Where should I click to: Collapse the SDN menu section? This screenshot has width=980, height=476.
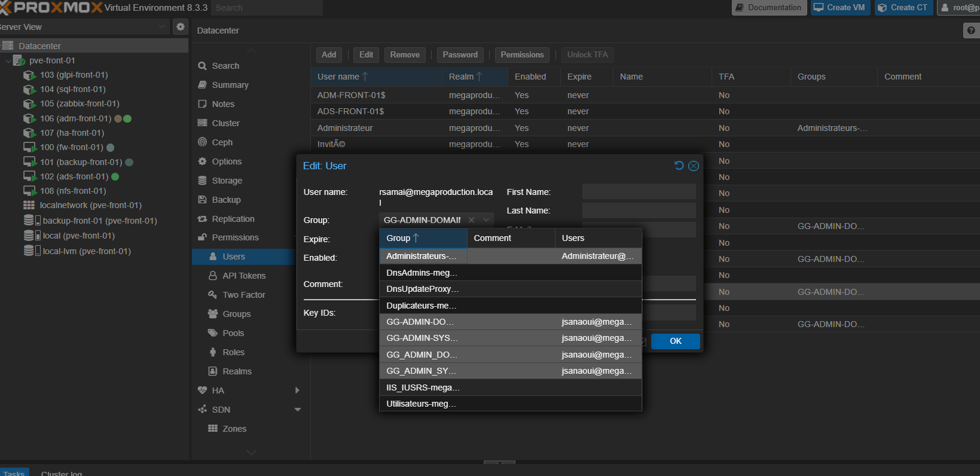pos(297,410)
